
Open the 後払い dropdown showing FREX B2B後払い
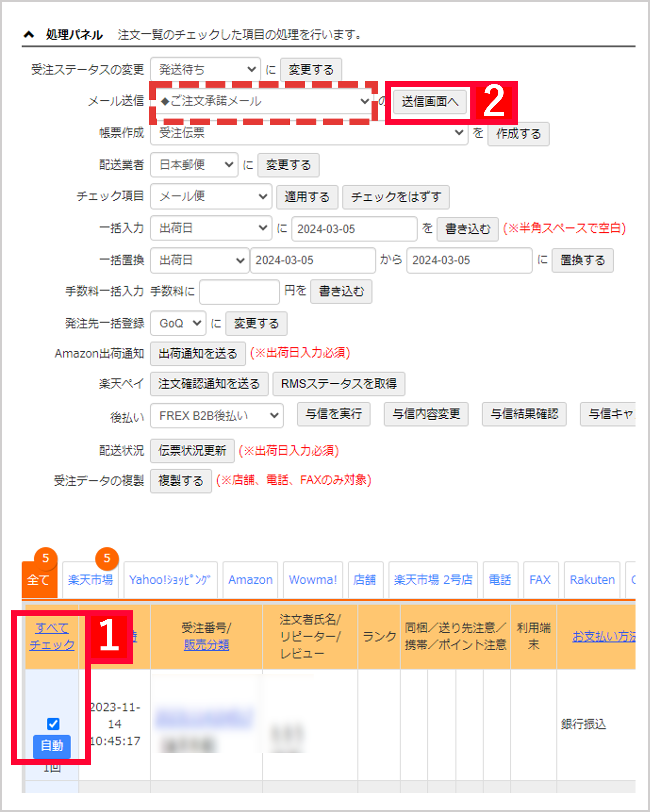click(x=217, y=416)
